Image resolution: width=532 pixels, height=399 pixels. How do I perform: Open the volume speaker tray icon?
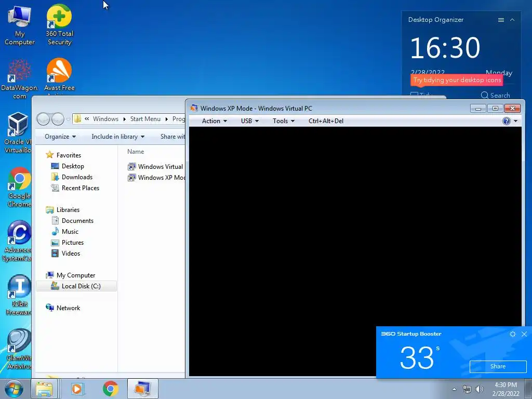click(x=480, y=389)
